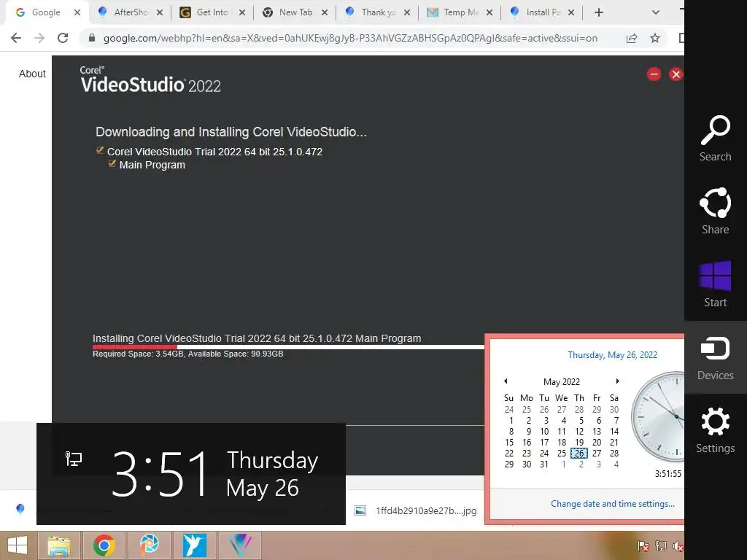
Task: Go to previous month in calendar
Action: pyautogui.click(x=506, y=381)
